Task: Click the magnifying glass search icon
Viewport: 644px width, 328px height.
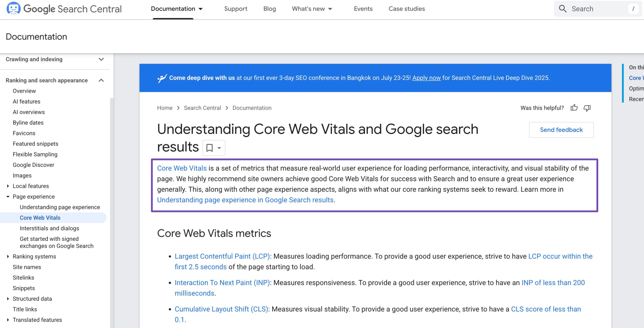Action: point(562,9)
